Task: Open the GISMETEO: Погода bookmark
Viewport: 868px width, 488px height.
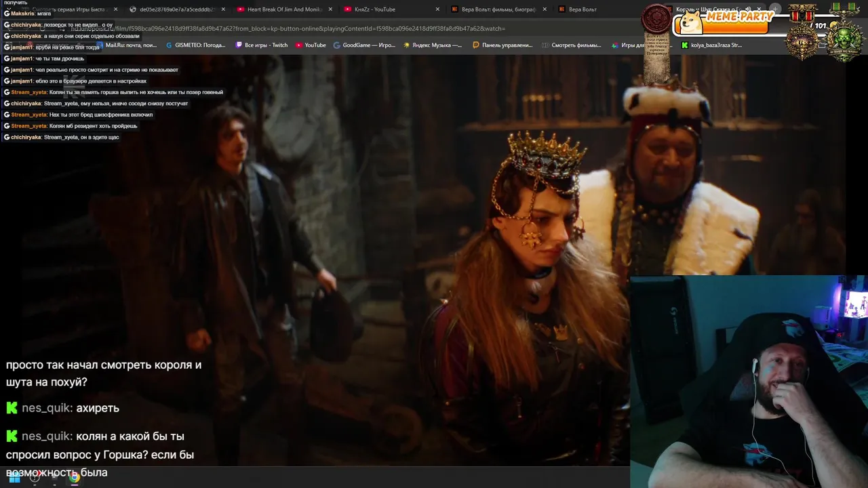Action: (x=195, y=45)
